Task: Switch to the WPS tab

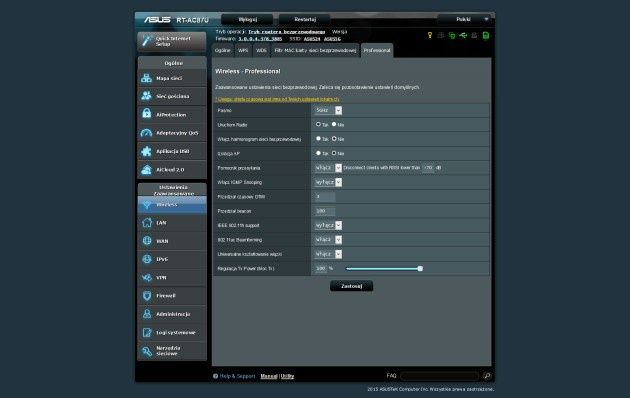Action: click(x=243, y=51)
